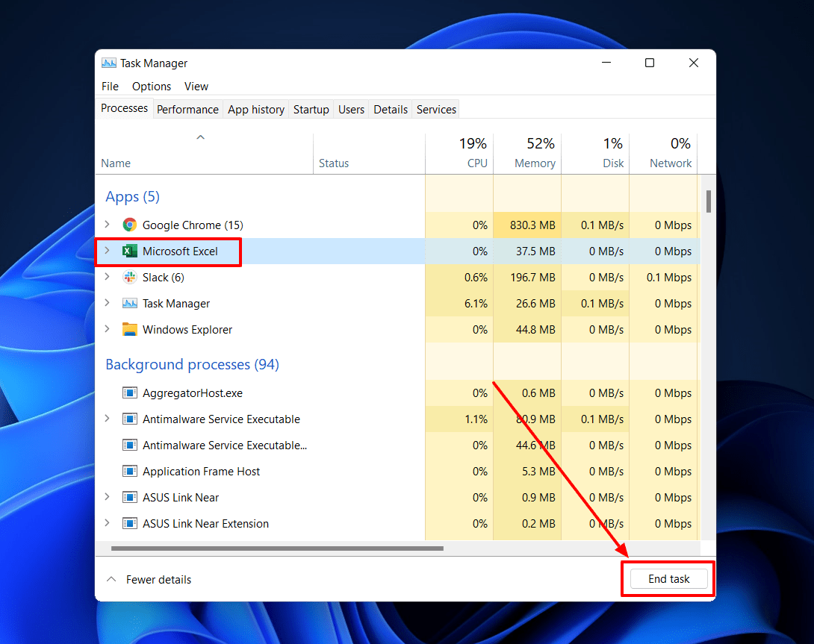Switch to the Startup tab
The image size is (814, 644).
[311, 110]
